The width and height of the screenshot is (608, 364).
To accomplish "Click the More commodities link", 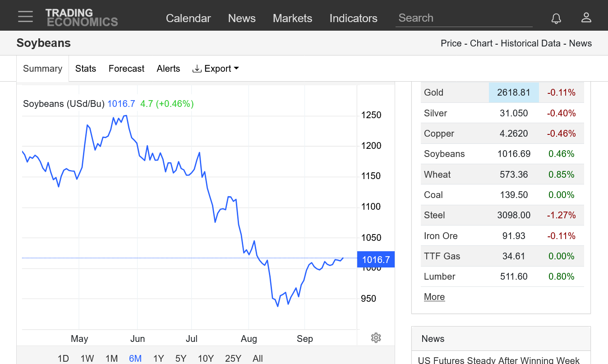I will (434, 297).
